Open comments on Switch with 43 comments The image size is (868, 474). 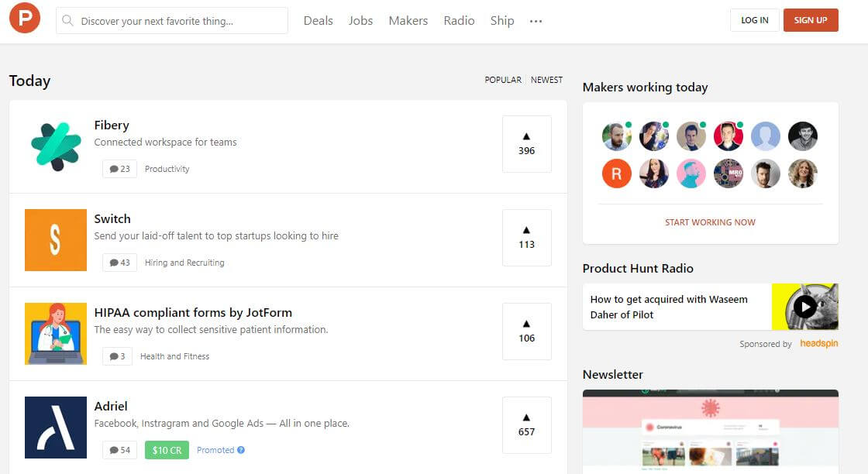(x=119, y=263)
